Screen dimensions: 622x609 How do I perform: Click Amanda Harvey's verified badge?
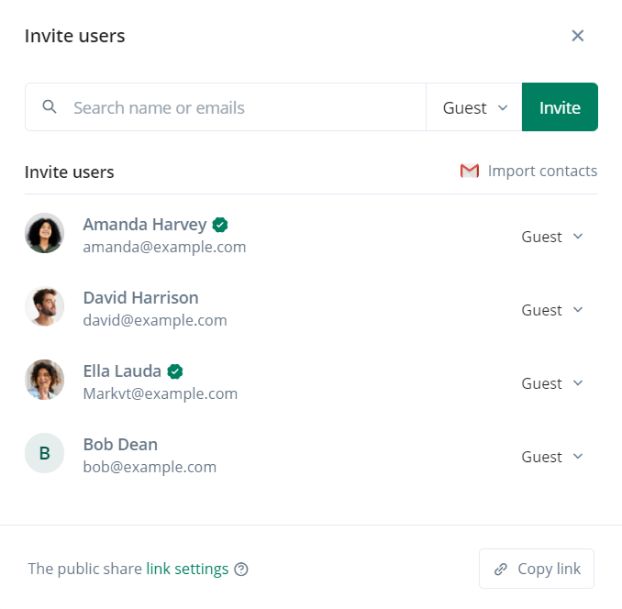220,224
